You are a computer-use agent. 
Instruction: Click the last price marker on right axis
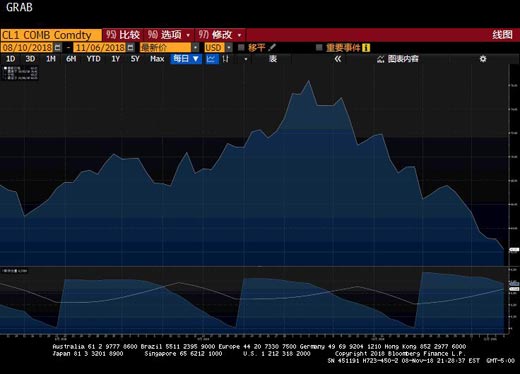pos(514,249)
